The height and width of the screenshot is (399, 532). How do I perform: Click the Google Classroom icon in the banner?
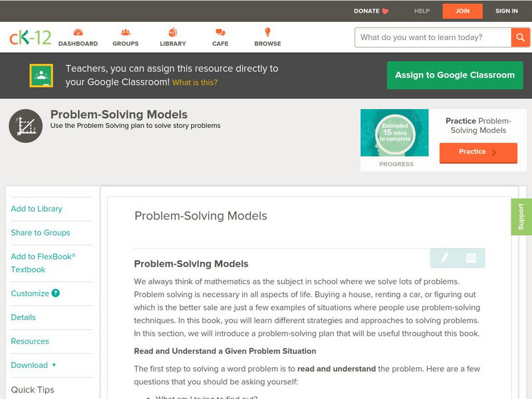click(42, 74)
